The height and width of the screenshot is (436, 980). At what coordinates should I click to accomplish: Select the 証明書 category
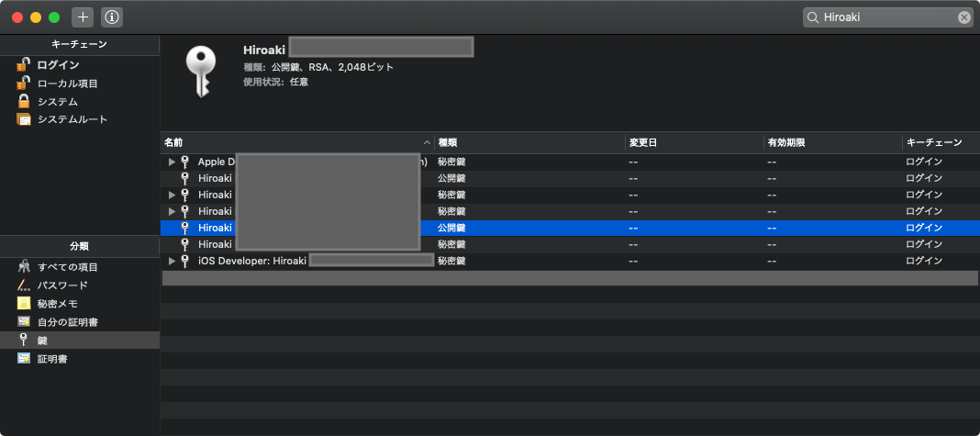pyautogui.click(x=51, y=359)
